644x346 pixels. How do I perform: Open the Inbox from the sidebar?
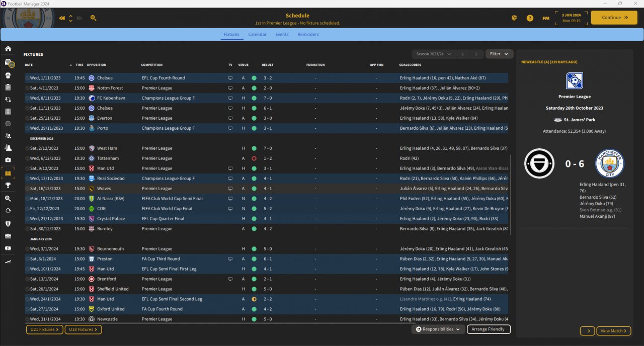(8, 63)
